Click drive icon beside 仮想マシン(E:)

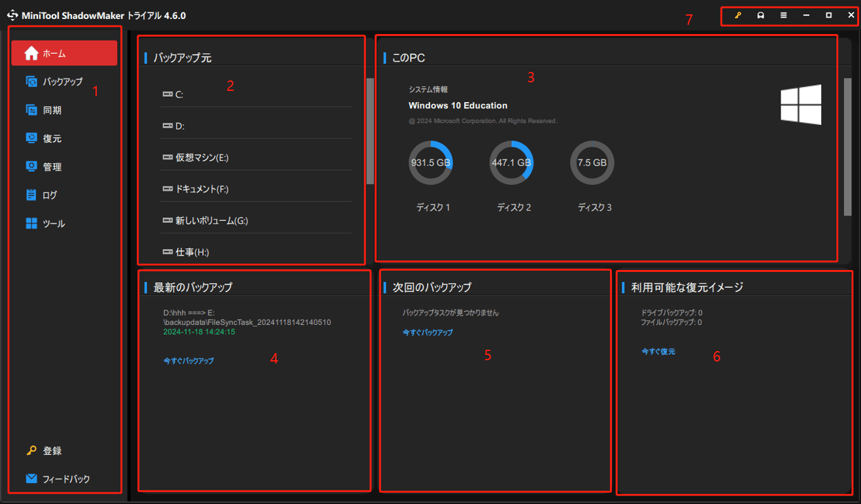[167, 158]
